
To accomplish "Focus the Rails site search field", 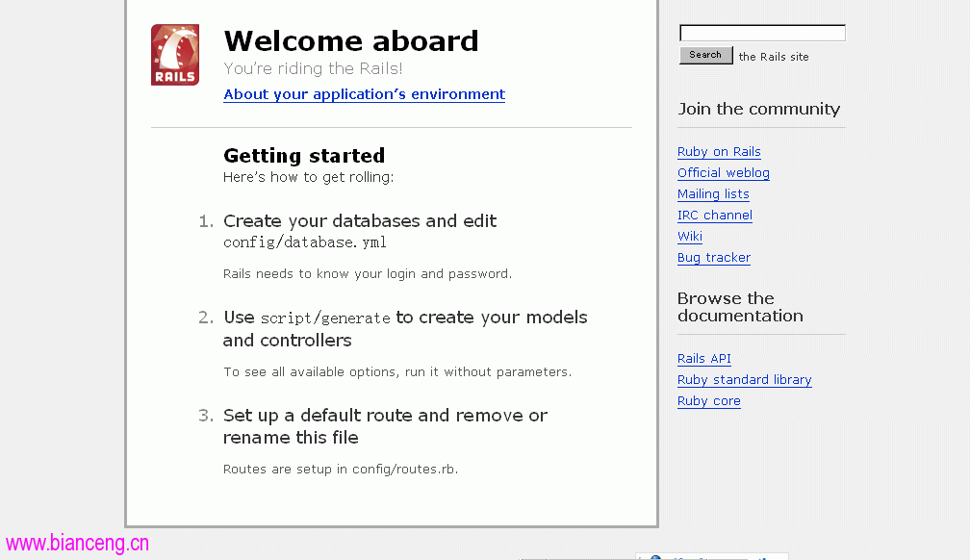I will point(762,33).
